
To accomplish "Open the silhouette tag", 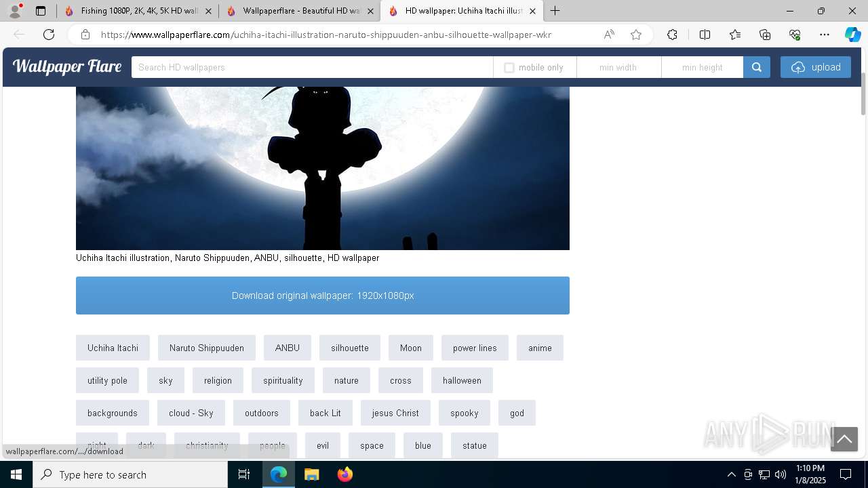I will [350, 348].
